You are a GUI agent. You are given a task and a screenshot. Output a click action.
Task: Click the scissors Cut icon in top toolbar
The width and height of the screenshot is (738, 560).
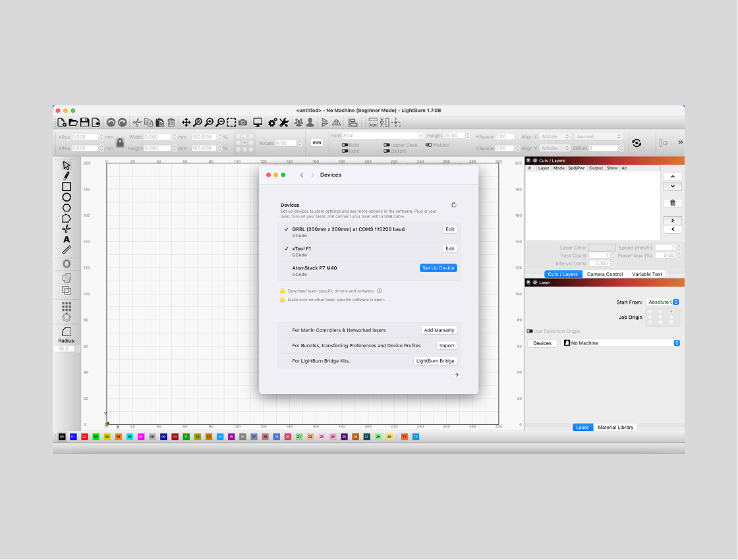(x=137, y=123)
